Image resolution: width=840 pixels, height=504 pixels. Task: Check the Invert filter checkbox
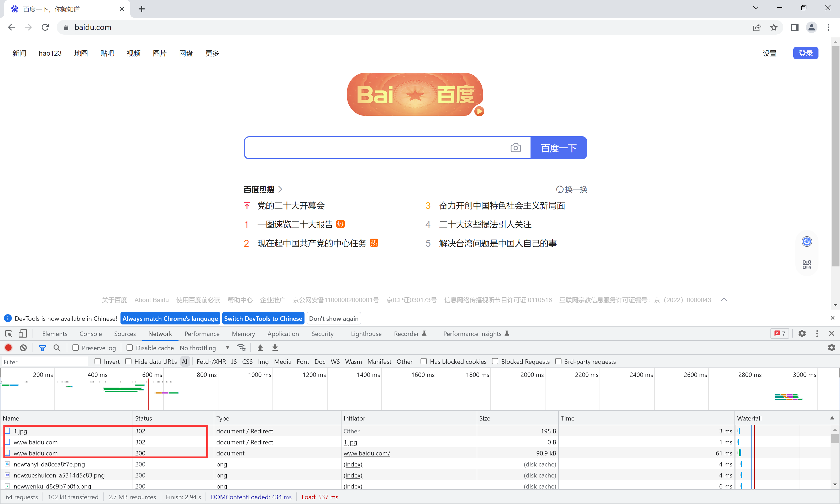pos(98,361)
